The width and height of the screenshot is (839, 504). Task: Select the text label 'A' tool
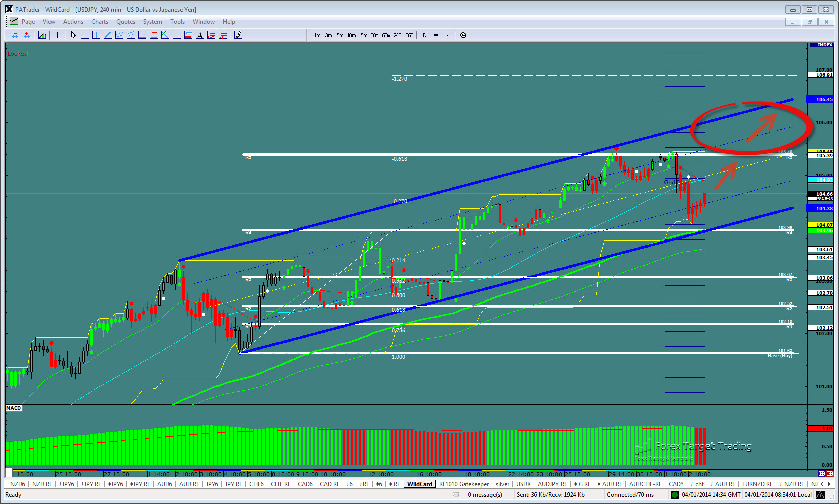click(200, 35)
